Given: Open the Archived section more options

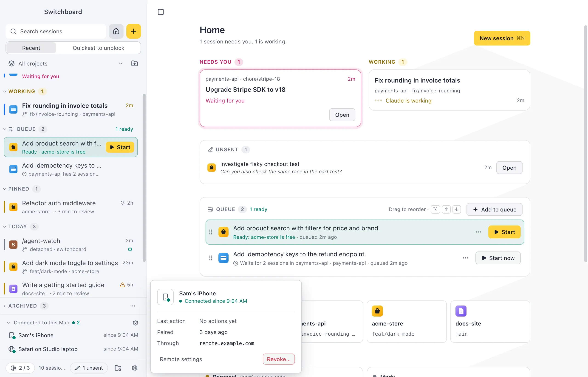Looking at the screenshot, I should 133,306.
